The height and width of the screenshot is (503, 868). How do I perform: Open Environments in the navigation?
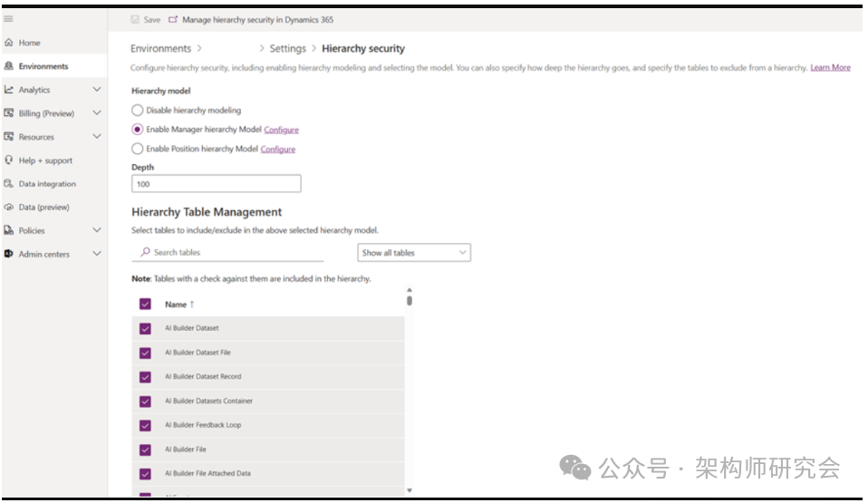tap(43, 66)
